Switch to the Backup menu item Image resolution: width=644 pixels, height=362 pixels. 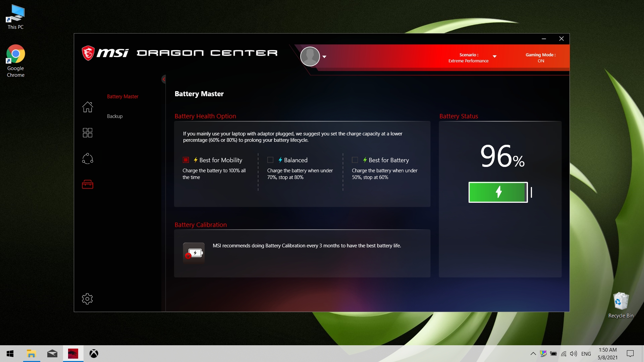coord(115,116)
